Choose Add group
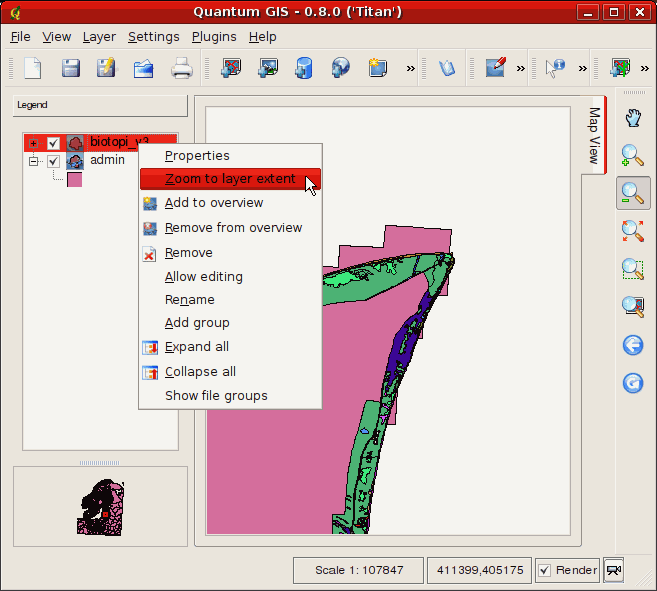657x591 pixels. (230, 323)
